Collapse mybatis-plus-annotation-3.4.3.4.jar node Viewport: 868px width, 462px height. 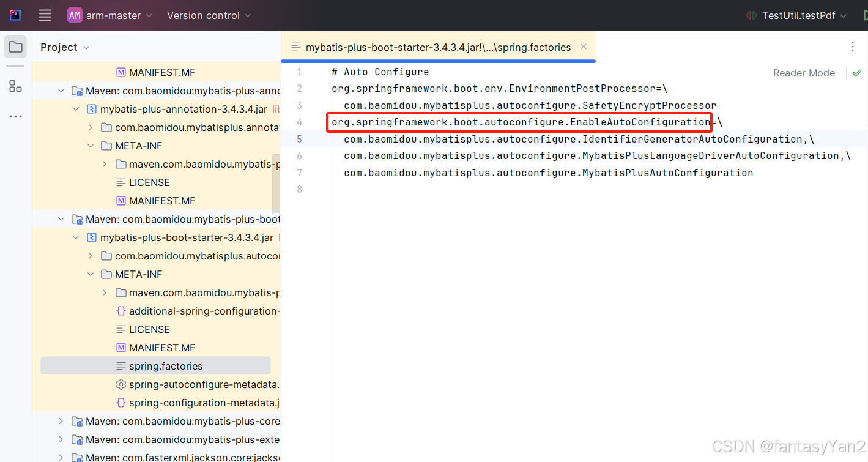click(76, 109)
